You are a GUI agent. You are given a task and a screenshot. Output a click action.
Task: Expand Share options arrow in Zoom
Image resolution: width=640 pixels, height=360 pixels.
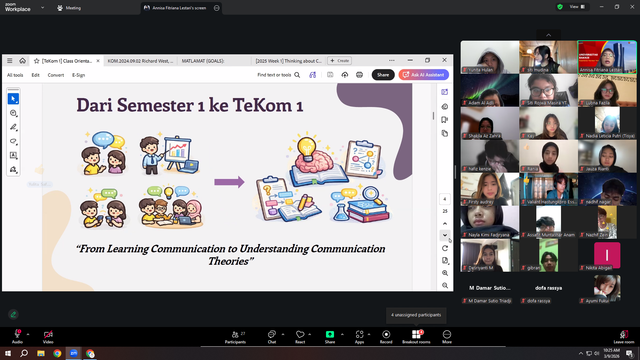pos(342,334)
